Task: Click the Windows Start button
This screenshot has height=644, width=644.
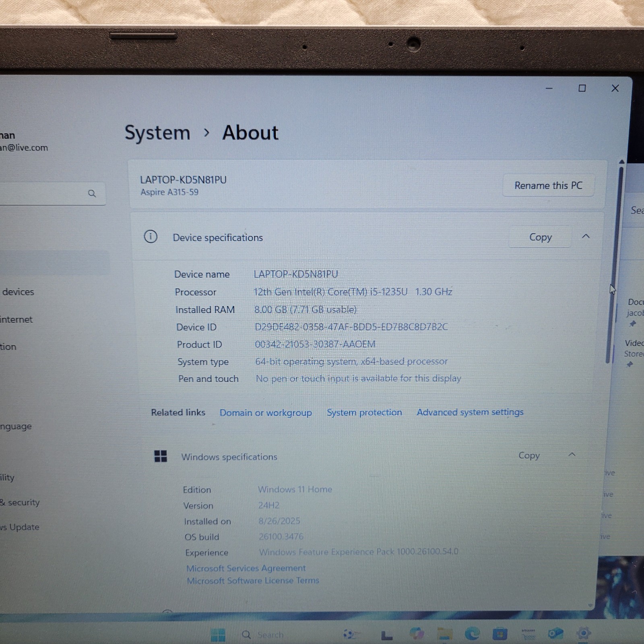Action: (x=218, y=635)
